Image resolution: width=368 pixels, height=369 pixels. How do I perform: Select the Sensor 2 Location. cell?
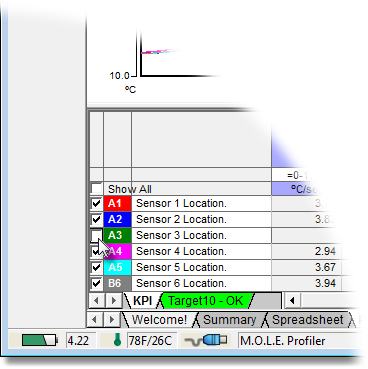coord(201,219)
